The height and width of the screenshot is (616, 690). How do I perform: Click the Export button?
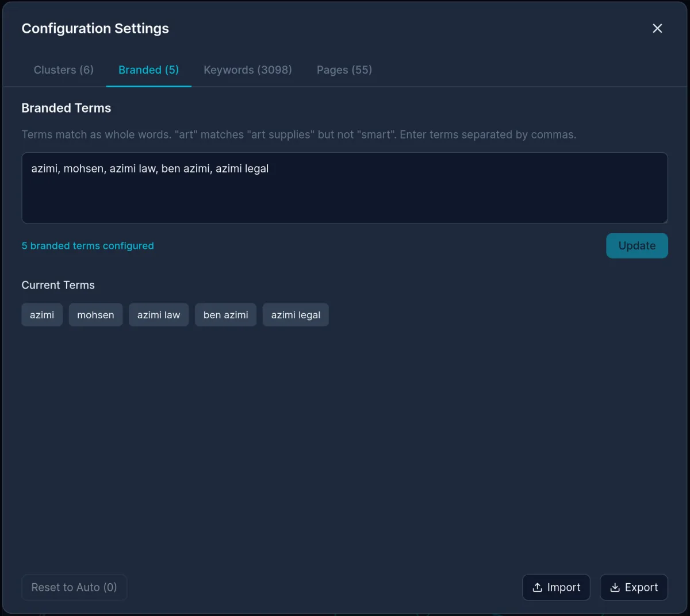(634, 587)
